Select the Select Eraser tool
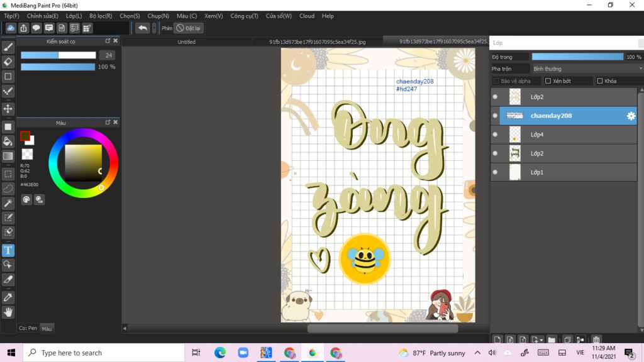 [8, 233]
